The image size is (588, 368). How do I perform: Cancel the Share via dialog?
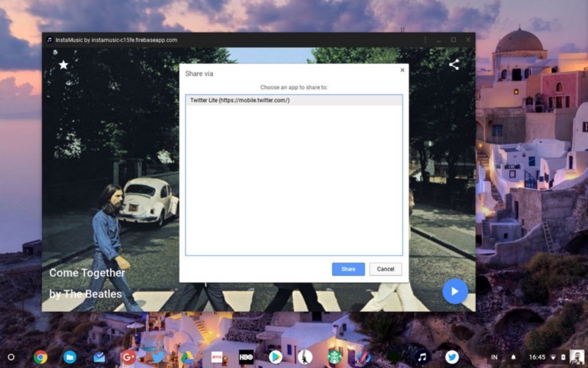(385, 269)
